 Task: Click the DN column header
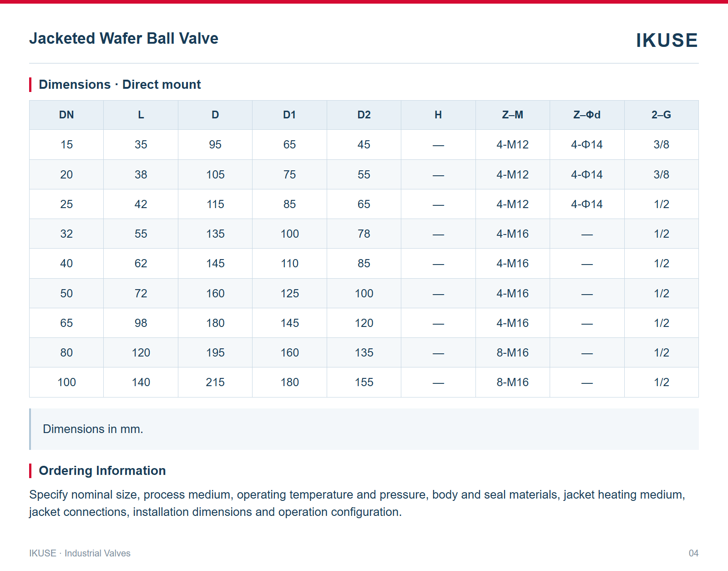pyautogui.click(x=66, y=115)
